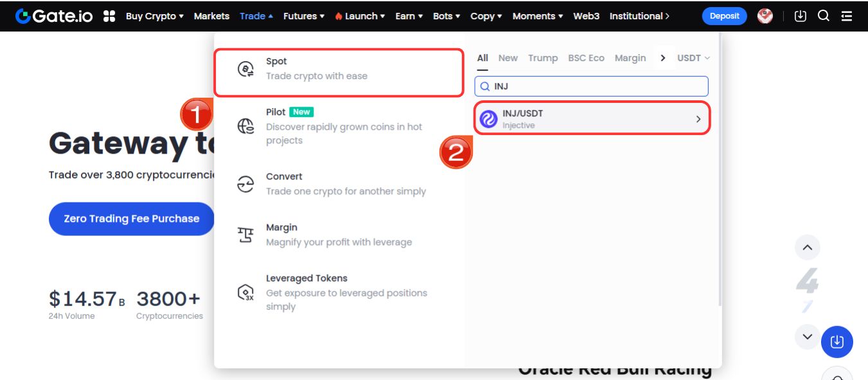Open Margin leverage entry
Viewport: 868px width, 380px height.
pos(339,235)
